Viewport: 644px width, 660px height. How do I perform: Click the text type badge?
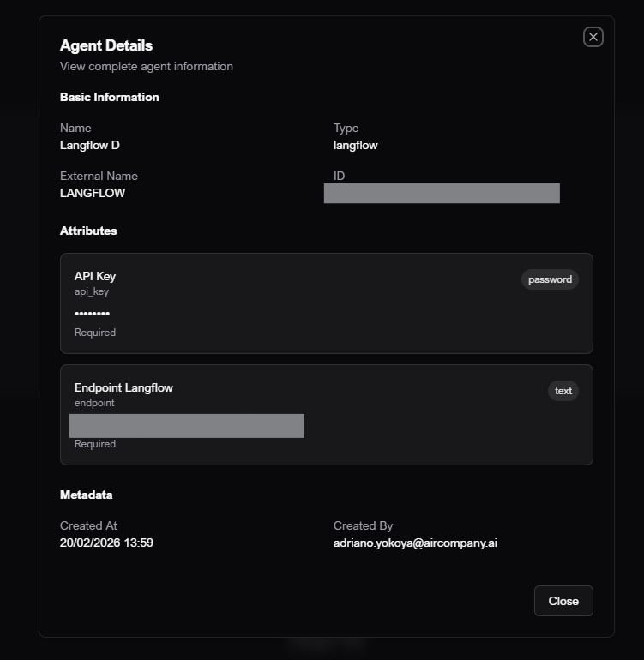click(x=563, y=391)
